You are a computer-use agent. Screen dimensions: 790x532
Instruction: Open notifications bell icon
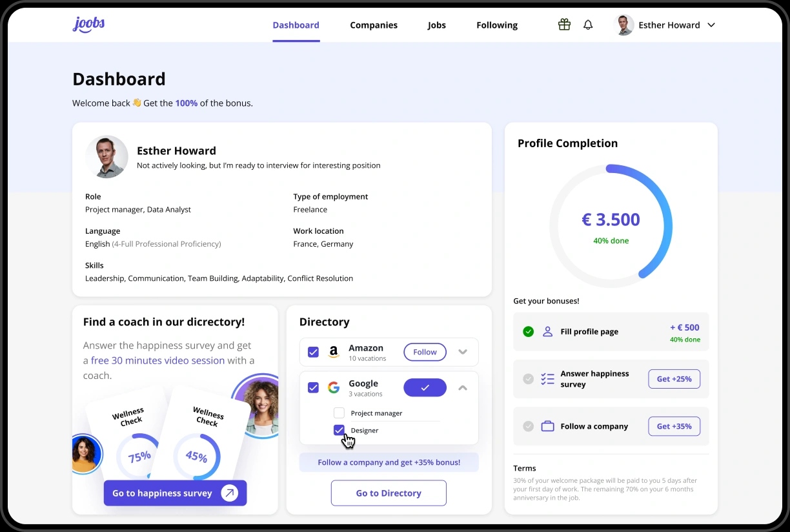point(588,25)
